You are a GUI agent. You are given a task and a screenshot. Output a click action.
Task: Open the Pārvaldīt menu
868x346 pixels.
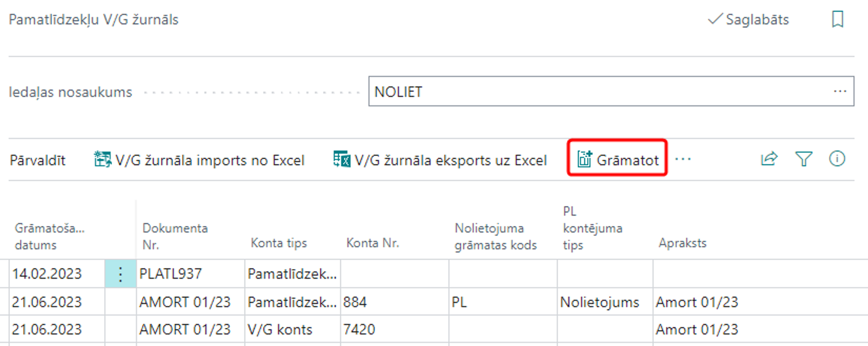click(x=37, y=160)
